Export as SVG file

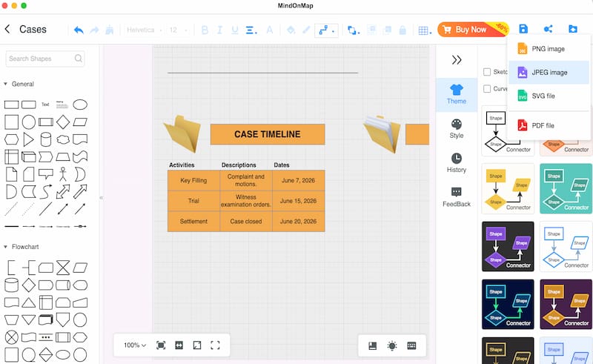coord(549,96)
